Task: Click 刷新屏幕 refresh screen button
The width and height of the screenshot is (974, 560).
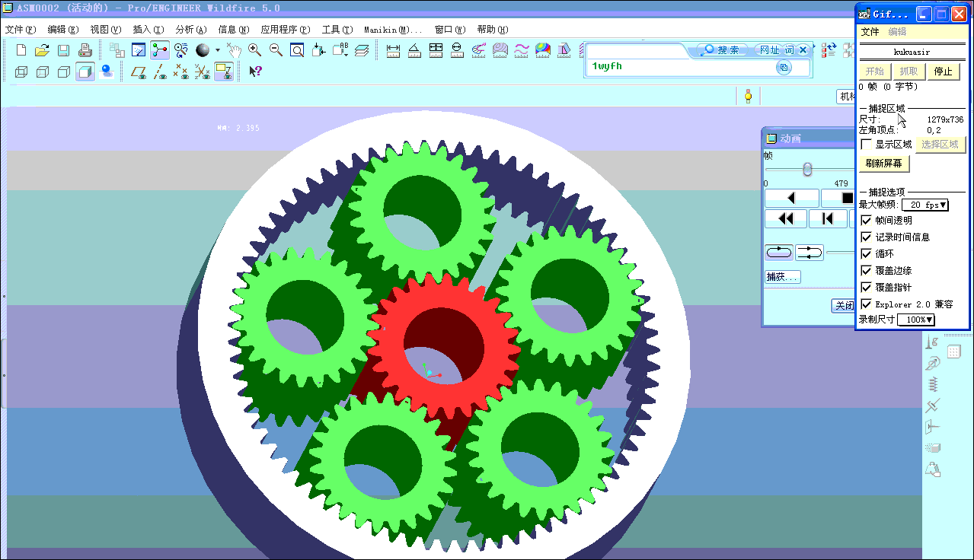Action: click(x=884, y=164)
